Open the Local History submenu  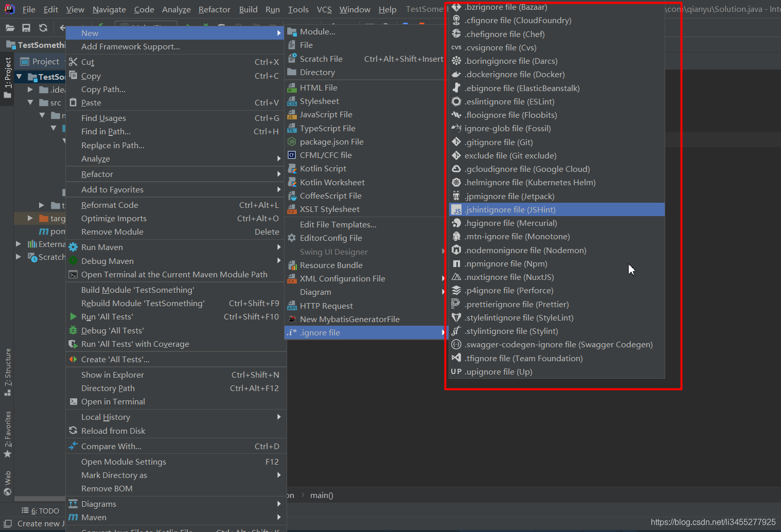[x=176, y=417]
